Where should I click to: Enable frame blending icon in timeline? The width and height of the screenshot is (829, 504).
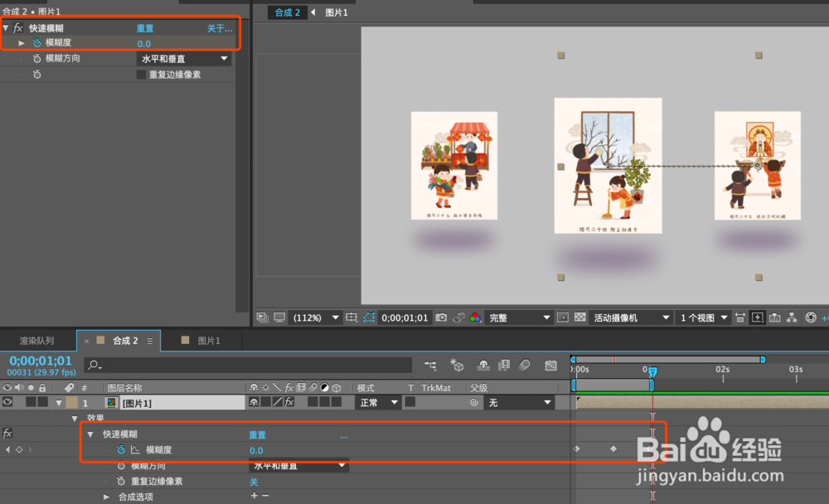tap(504, 365)
